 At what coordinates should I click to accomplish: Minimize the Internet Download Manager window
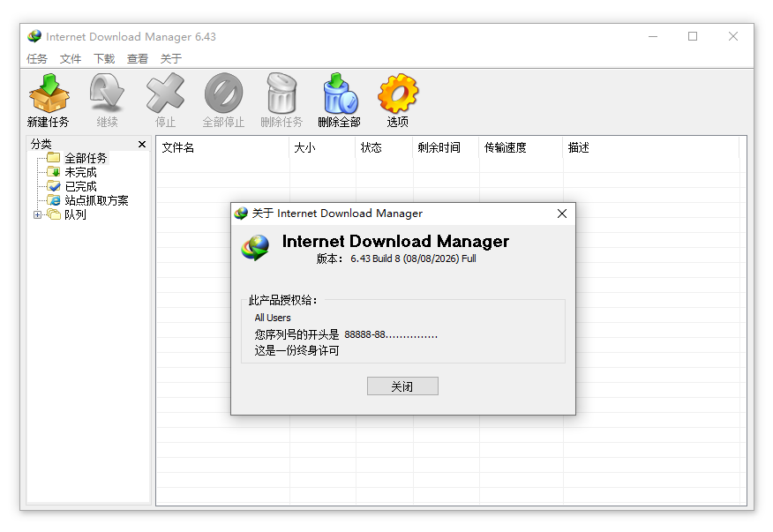pyautogui.click(x=653, y=36)
